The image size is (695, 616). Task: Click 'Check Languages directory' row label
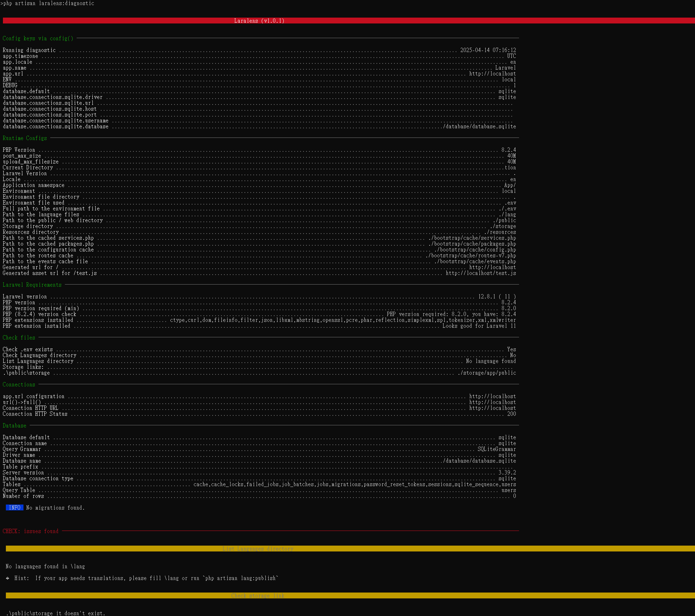click(40, 355)
